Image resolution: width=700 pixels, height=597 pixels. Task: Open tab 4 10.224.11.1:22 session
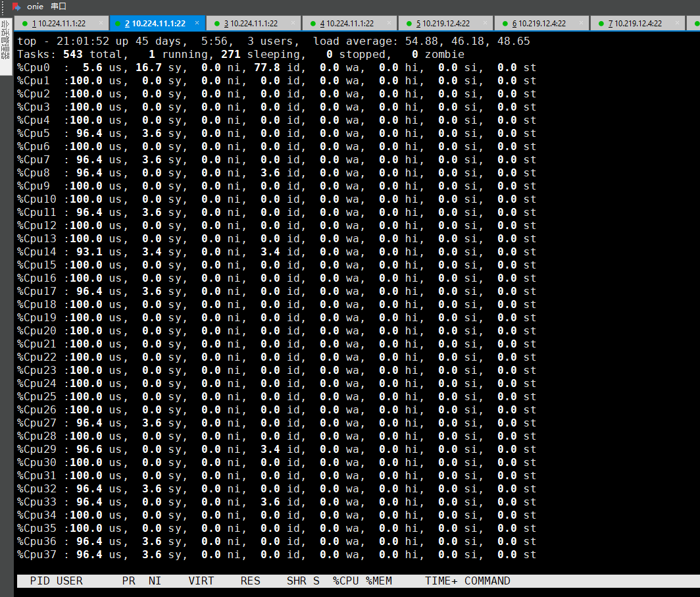[347, 24]
